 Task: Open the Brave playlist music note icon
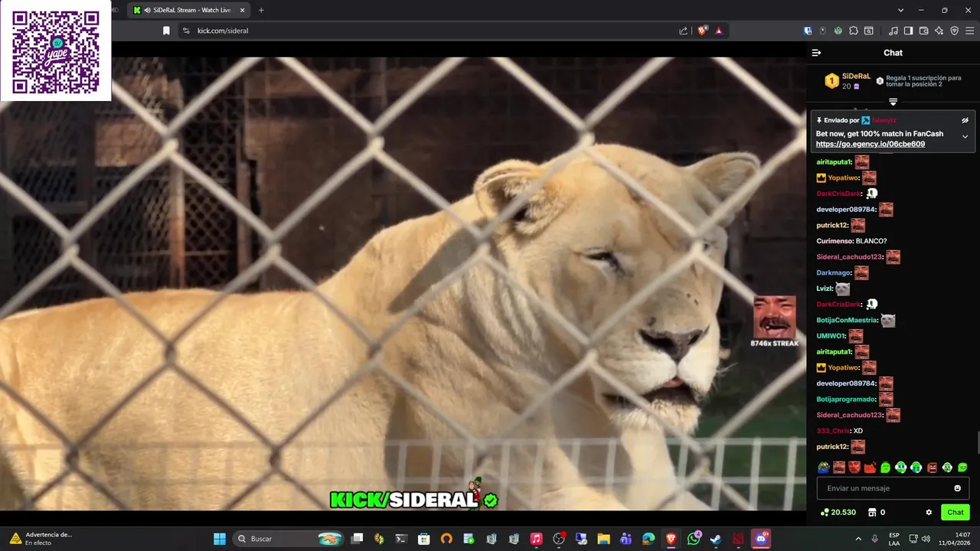893,31
